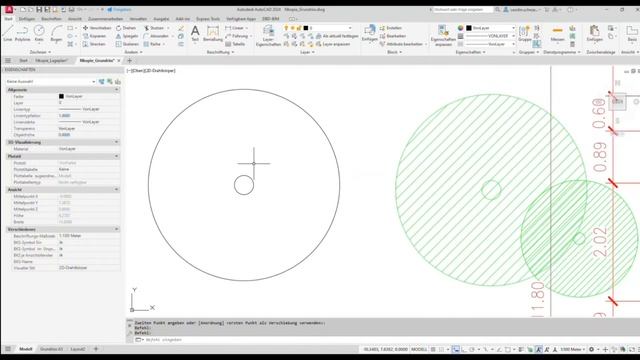Click the Strecken stretch tool
Screen dimensions: 640x360
[95, 44]
